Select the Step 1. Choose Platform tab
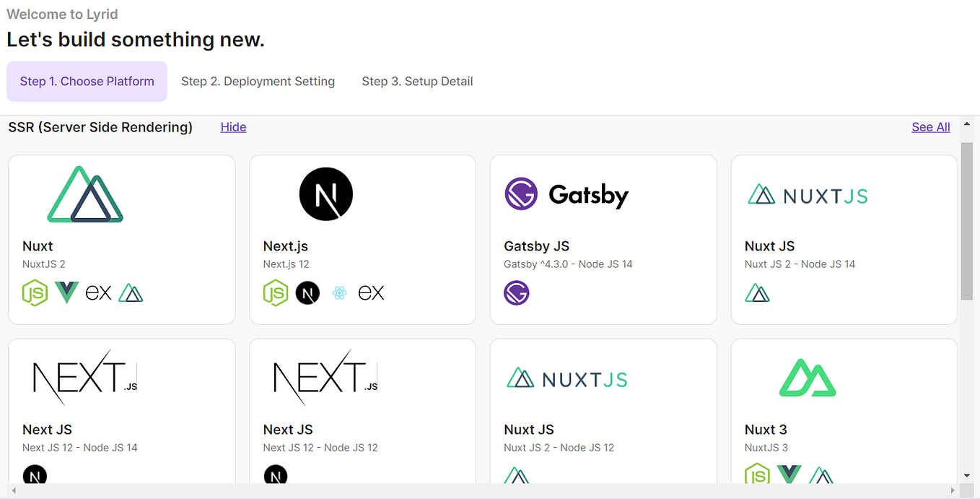The width and height of the screenshot is (980, 499). click(87, 81)
